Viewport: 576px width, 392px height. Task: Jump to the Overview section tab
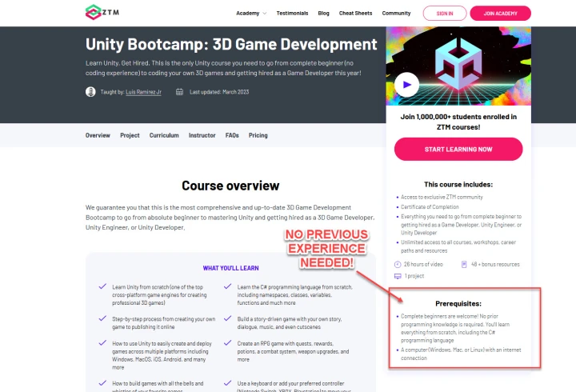click(x=98, y=135)
